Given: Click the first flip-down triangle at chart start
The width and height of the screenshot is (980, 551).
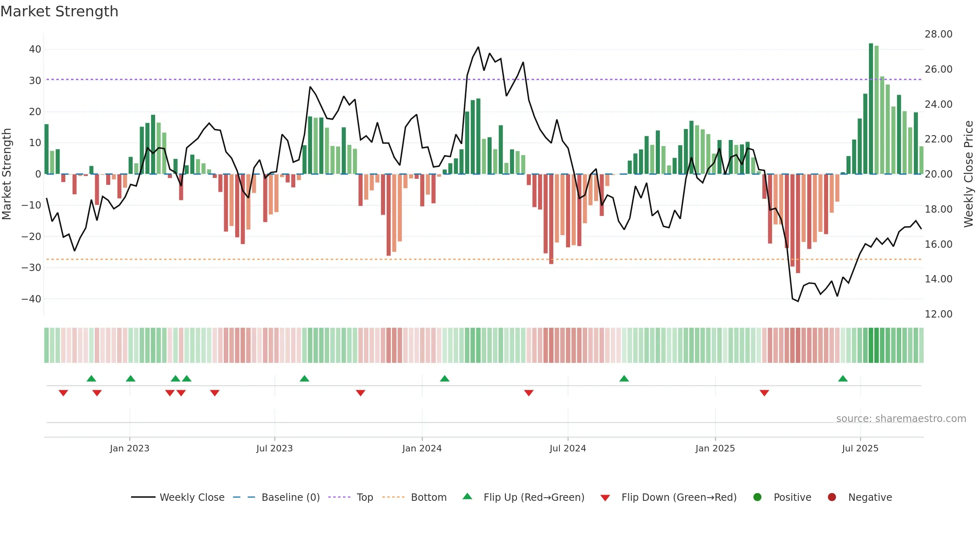Looking at the screenshot, I should pos(63,393).
